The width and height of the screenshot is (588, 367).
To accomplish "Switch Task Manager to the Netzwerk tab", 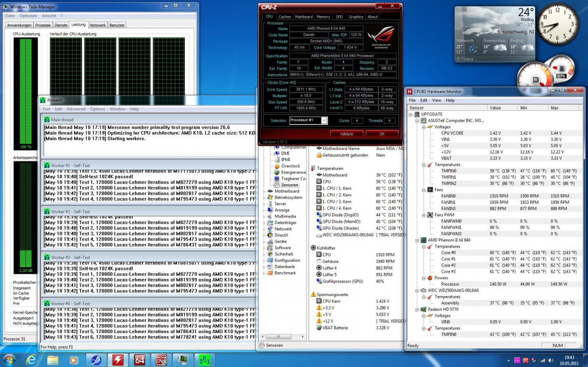I will pyautogui.click(x=98, y=25).
